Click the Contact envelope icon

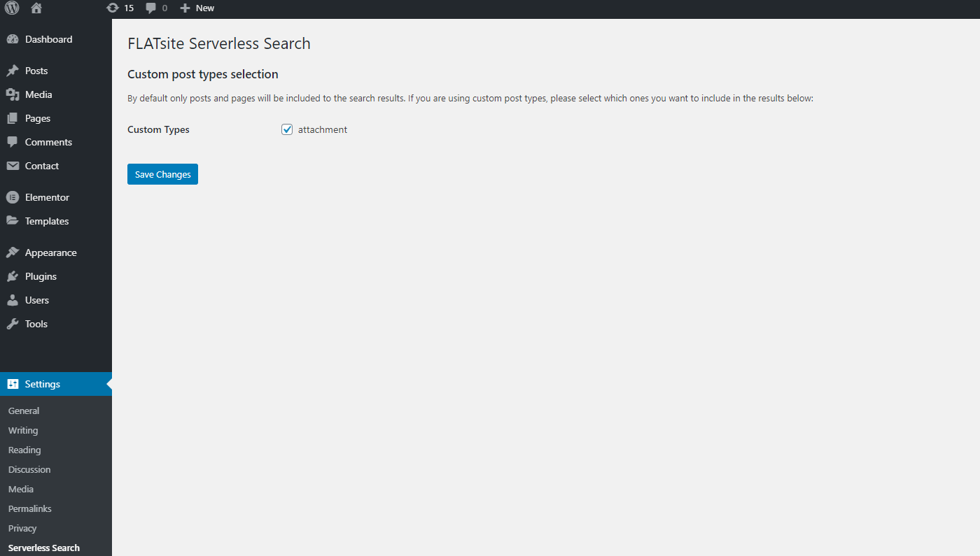click(x=13, y=166)
